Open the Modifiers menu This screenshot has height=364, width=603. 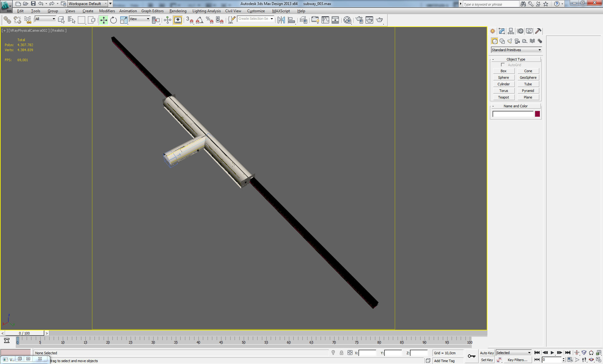[107, 11]
